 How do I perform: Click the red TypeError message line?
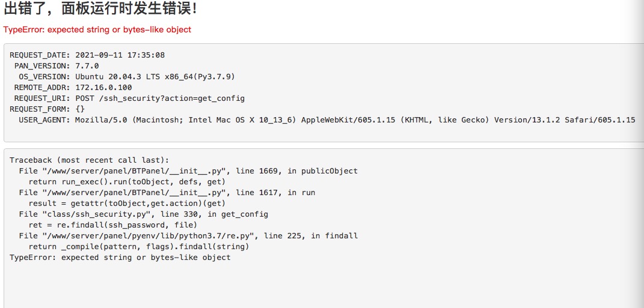point(97,29)
